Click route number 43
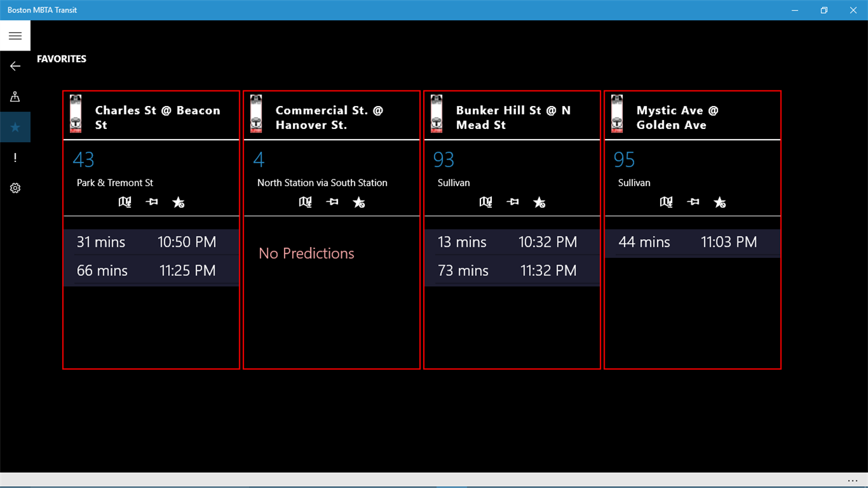Screen dimensions: 868x488 84,160
